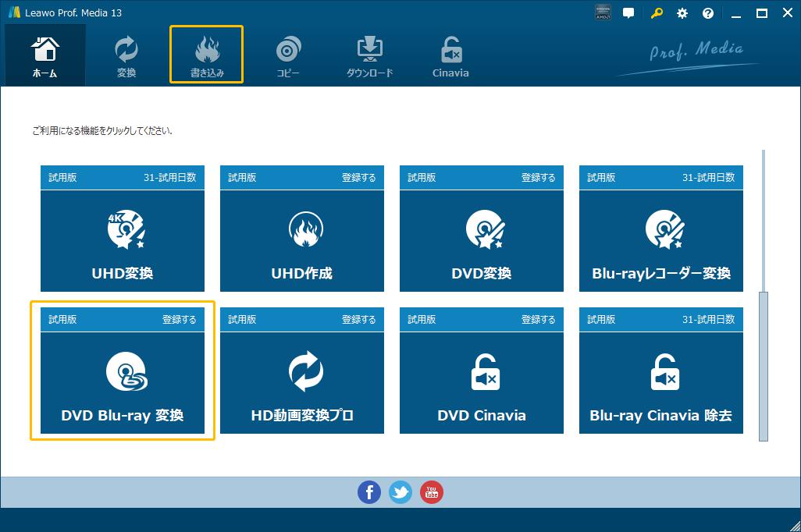
Task: Switch to the 変換 convert tab
Action: [126, 55]
